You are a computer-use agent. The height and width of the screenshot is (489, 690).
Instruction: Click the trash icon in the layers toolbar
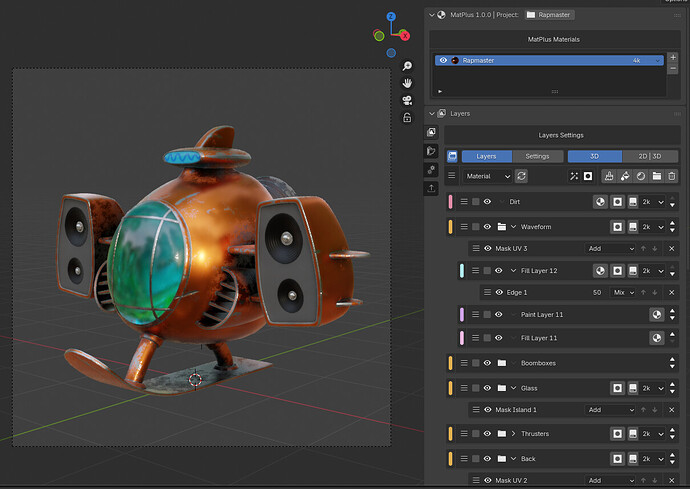point(672,176)
